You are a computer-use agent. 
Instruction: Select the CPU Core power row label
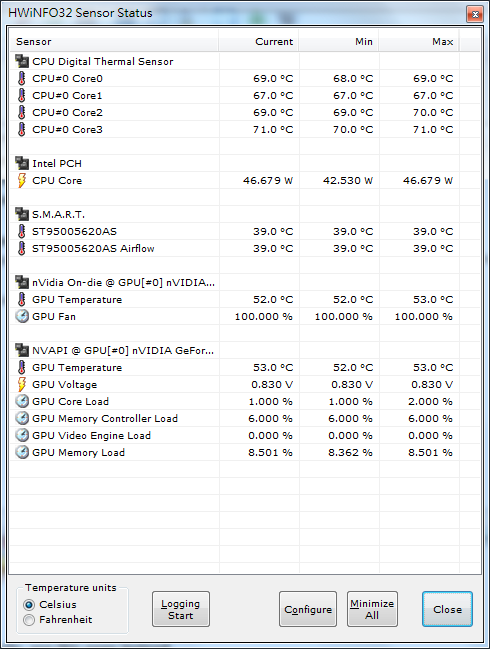(57, 180)
